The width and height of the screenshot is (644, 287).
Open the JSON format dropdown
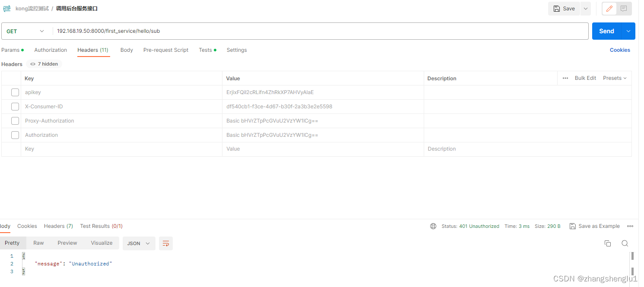click(x=139, y=243)
